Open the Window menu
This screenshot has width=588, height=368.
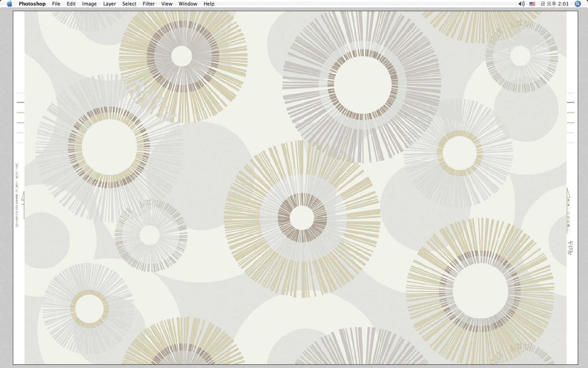tap(188, 4)
